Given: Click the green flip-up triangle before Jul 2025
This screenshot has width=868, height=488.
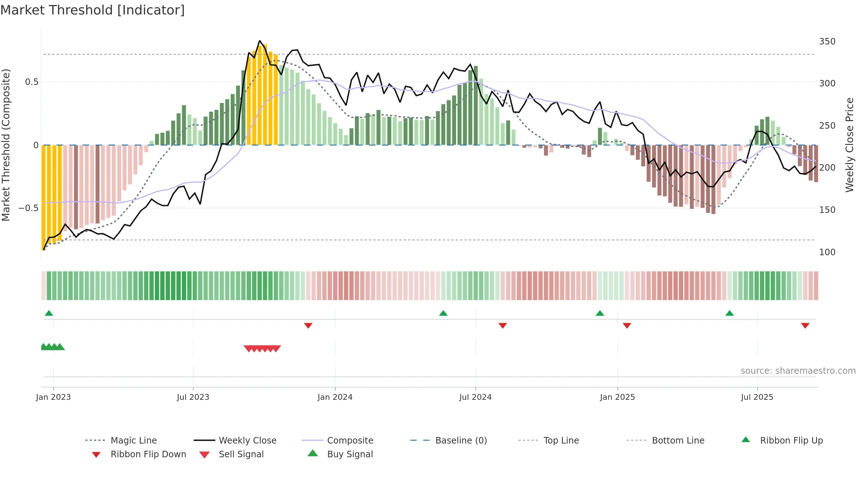Looking at the screenshot, I should tap(729, 313).
